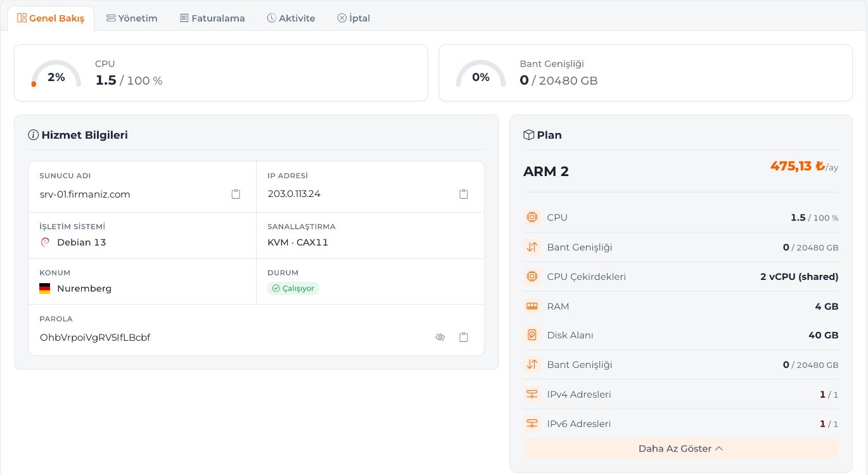Hide the password with the eye icon
Image resolution: width=868 pixels, height=475 pixels.
[440, 338]
